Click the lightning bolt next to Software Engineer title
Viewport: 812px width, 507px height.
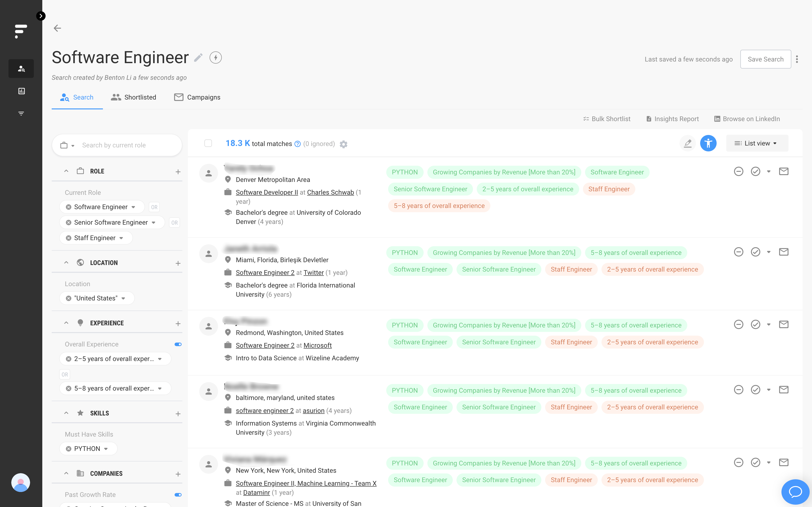[x=215, y=57]
